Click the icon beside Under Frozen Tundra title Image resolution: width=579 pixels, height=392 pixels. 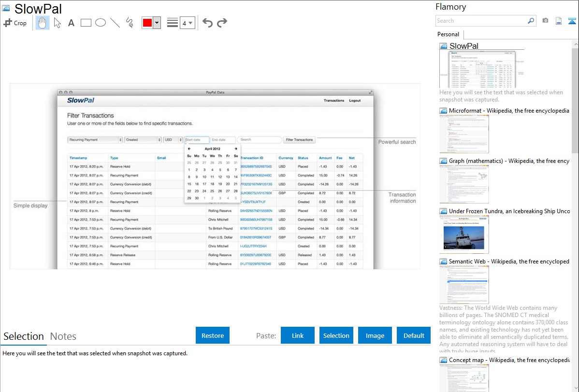coord(444,211)
